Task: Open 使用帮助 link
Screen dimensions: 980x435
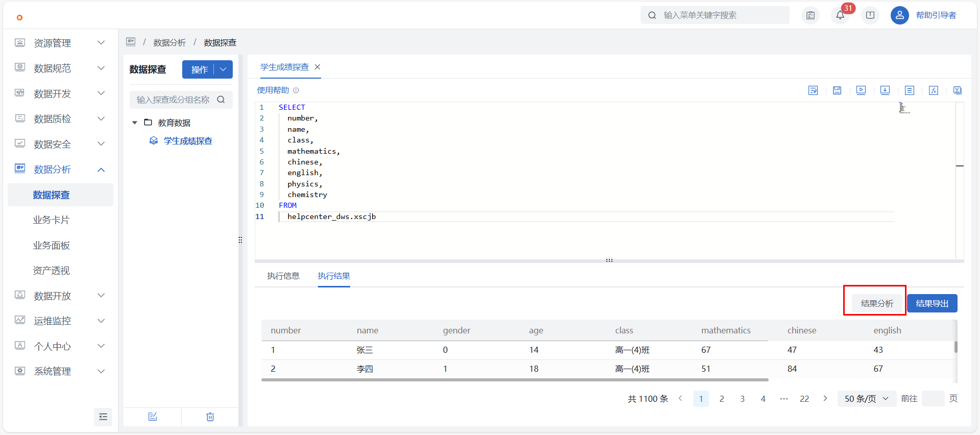Action: (273, 90)
